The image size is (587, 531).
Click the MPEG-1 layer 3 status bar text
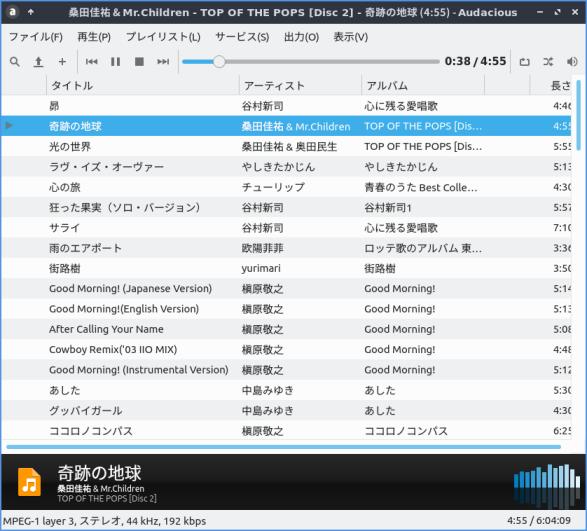[104, 521]
